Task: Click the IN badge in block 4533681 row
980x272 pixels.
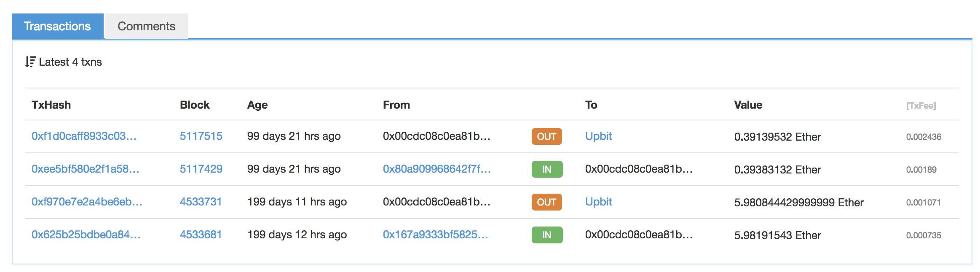Action: tap(547, 235)
